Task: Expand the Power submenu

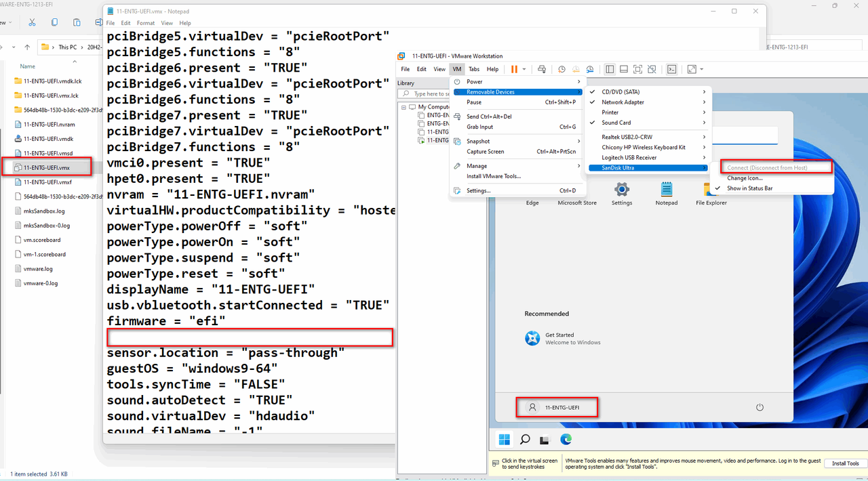Action: 517,81
